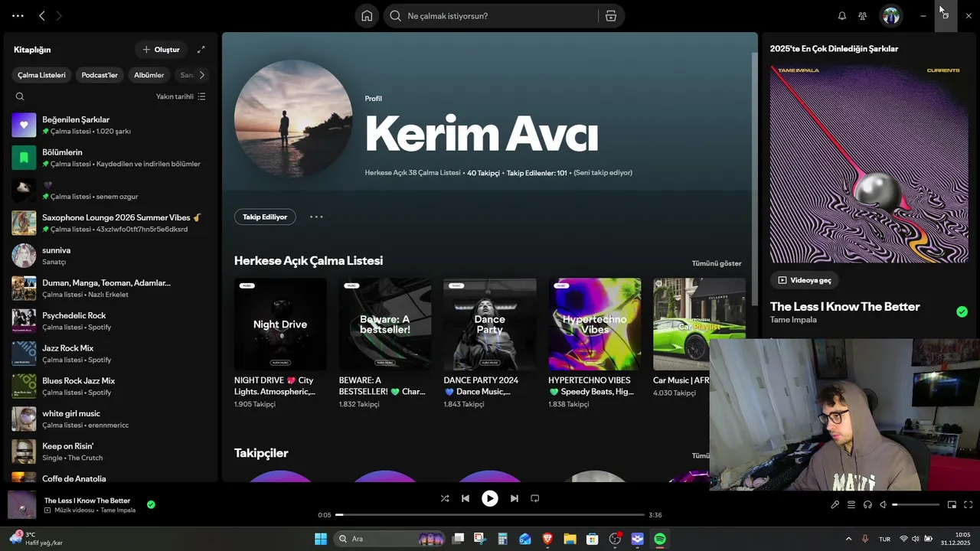Click Takip Ediliyor button
This screenshot has height=551, width=980.
tap(265, 217)
